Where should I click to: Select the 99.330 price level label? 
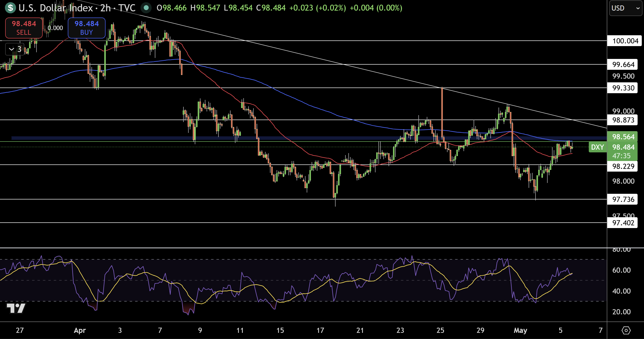tap(623, 88)
